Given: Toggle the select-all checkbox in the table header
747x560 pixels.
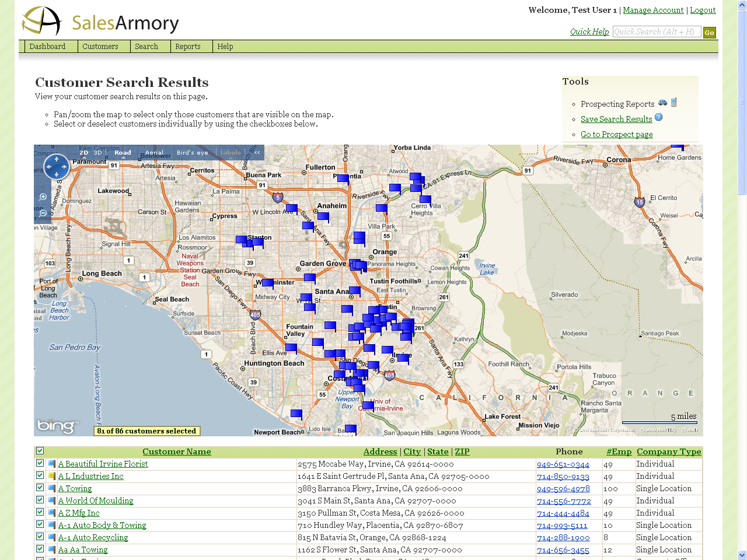Looking at the screenshot, I should (x=40, y=451).
